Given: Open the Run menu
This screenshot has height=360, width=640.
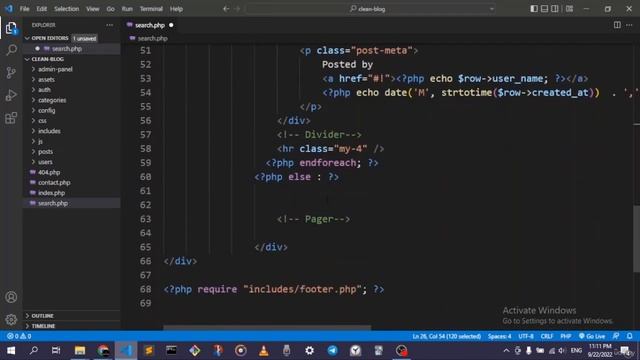Looking at the screenshot, I should coord(127,9).
